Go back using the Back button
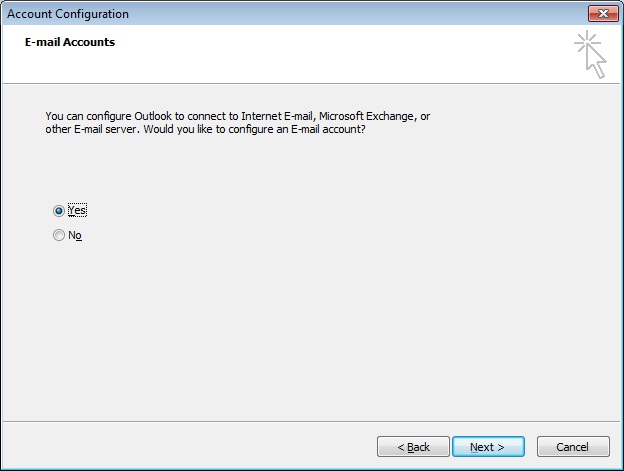This screenshot has height=471, width=624. [x=413, y=446]
